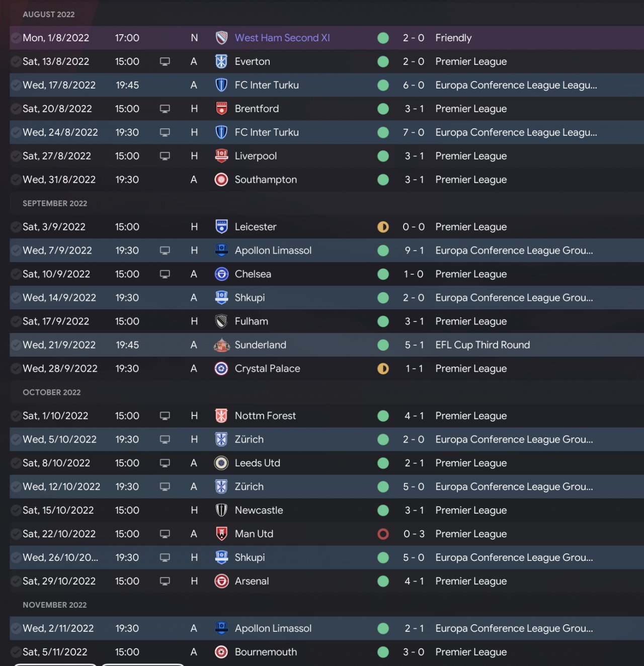
Task: Toggle the checkmark beside Sat, 3/9/2022 fixture
Action: [x=16, y=227]
